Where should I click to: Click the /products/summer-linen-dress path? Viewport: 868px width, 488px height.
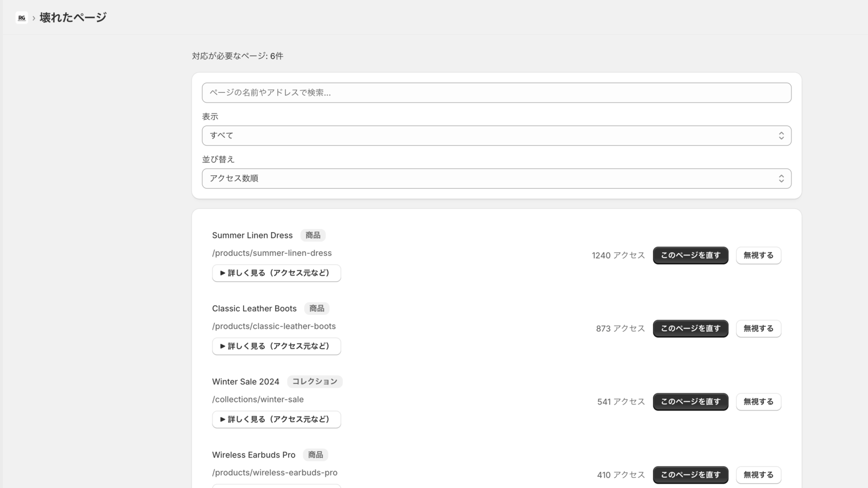[x=272, y=253]
